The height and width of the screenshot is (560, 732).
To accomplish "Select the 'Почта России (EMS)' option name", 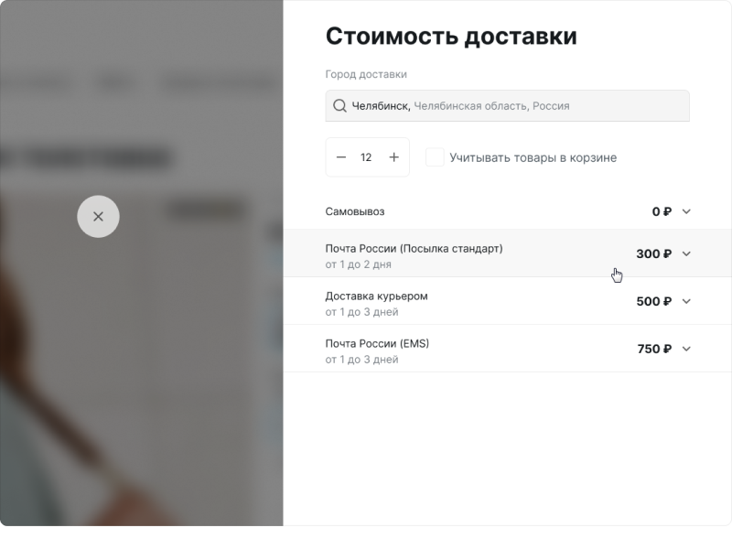I will (x=377, y=343).
